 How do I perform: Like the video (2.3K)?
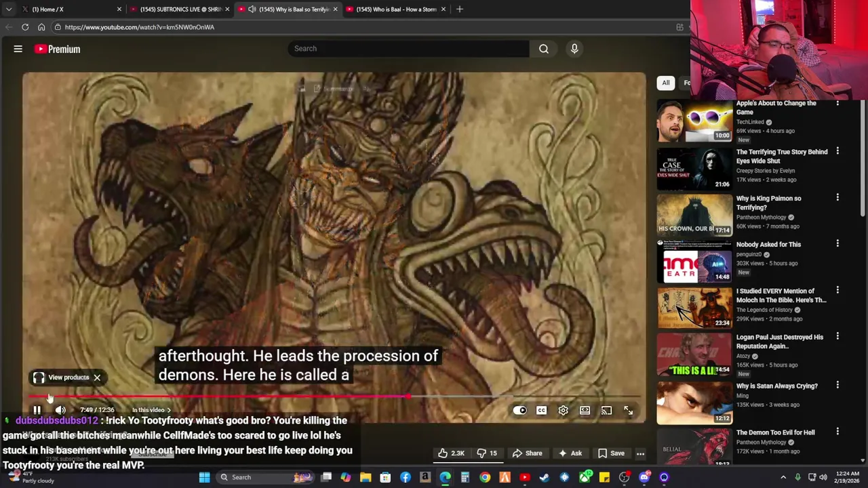451,453
